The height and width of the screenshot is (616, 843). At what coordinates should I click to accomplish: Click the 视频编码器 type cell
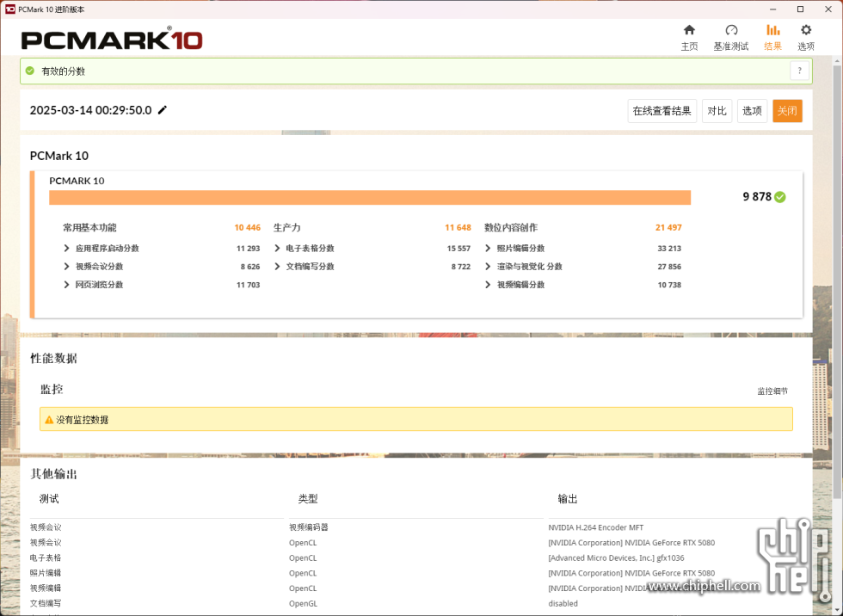(309, 528)
